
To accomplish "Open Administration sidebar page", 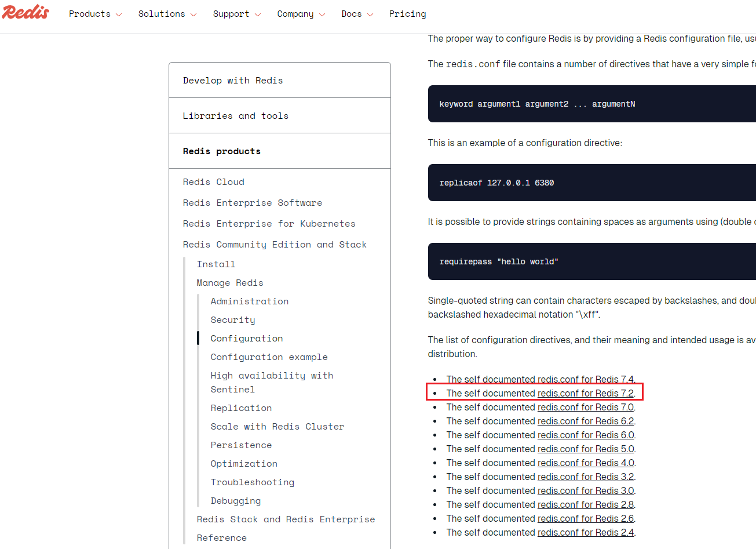I will pyautogui.click(x=250, y=301).
